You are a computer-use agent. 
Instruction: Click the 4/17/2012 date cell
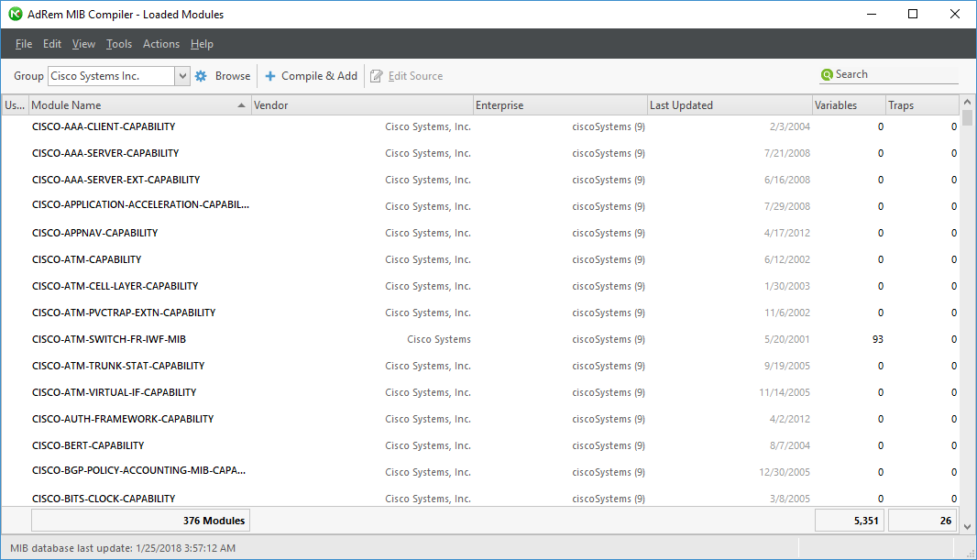(x=787, y=233)
